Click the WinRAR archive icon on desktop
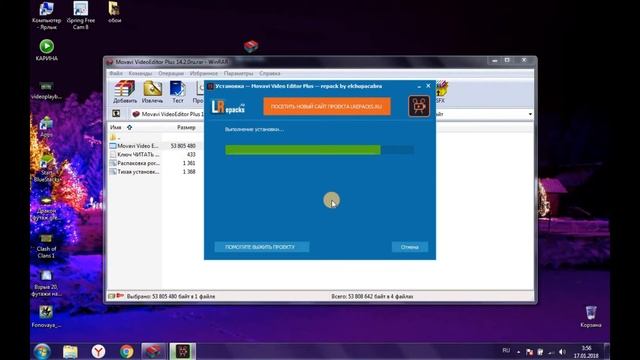This screenshot has height=360, width=640. (x=251, y=46)
